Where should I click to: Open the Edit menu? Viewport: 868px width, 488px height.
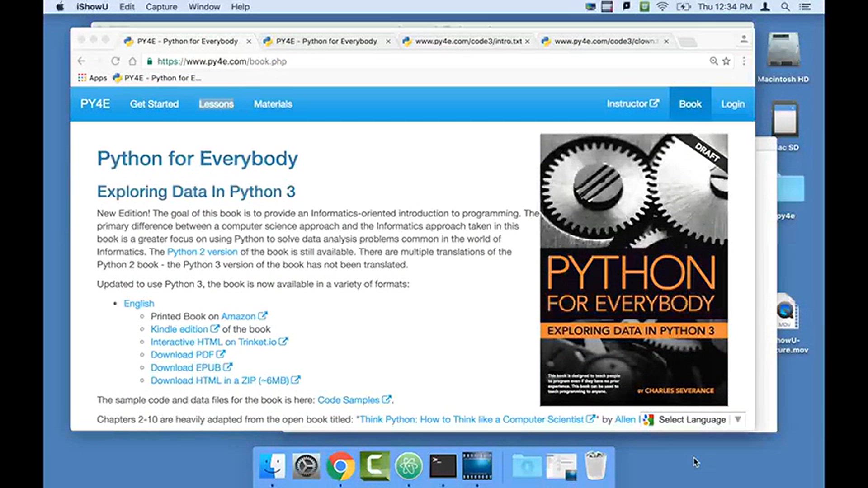coord(127,7)
